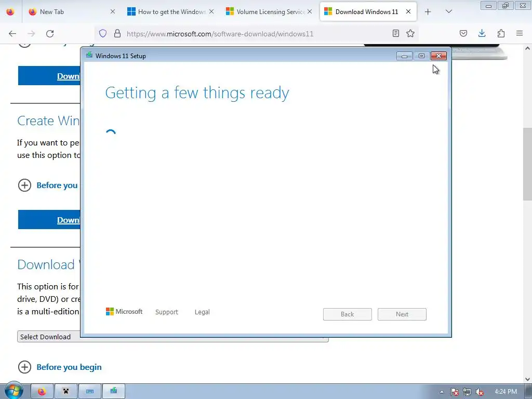Open the Support link in Setup

167,312
